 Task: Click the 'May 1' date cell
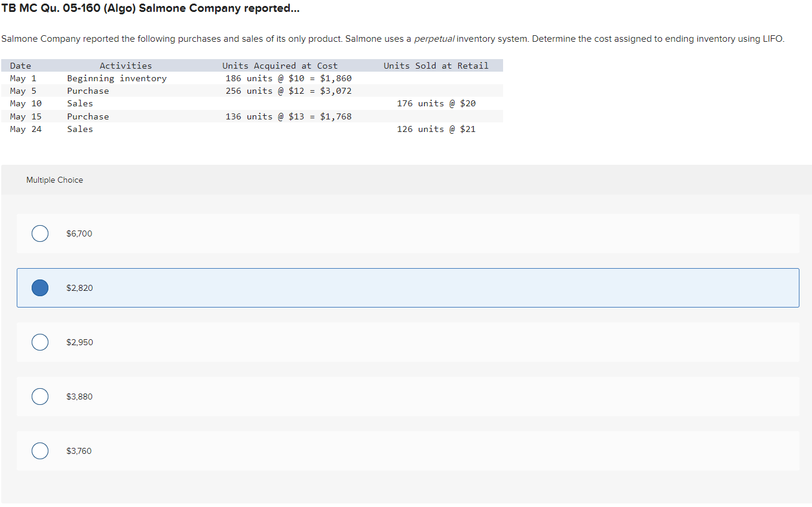23,78
